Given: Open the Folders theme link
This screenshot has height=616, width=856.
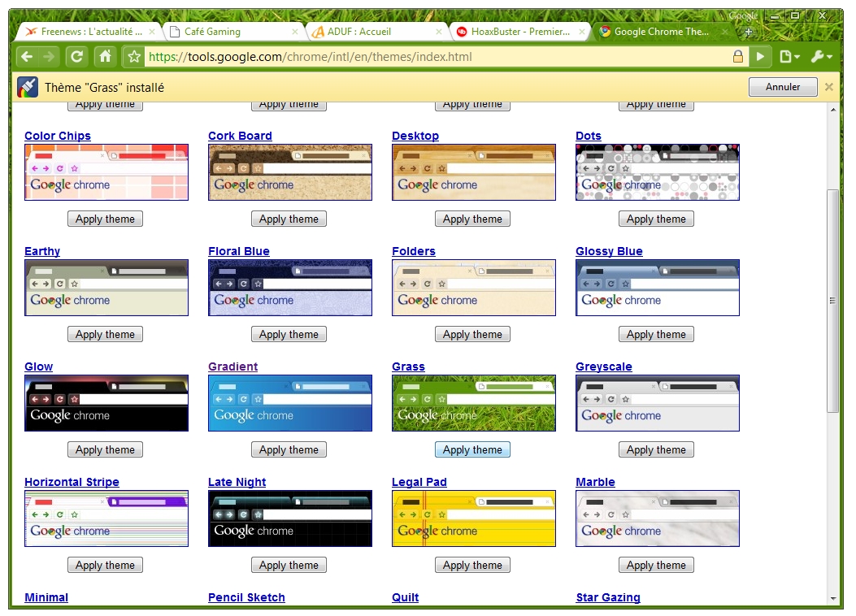Looking at the screenshot, I should point(414,251).
